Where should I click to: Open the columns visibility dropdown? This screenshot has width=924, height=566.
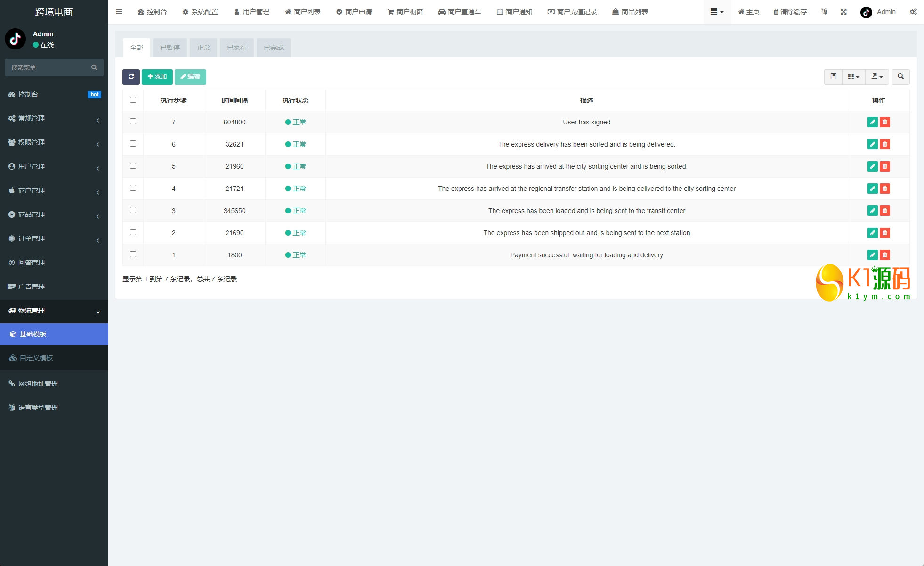(x=853, y=76)
